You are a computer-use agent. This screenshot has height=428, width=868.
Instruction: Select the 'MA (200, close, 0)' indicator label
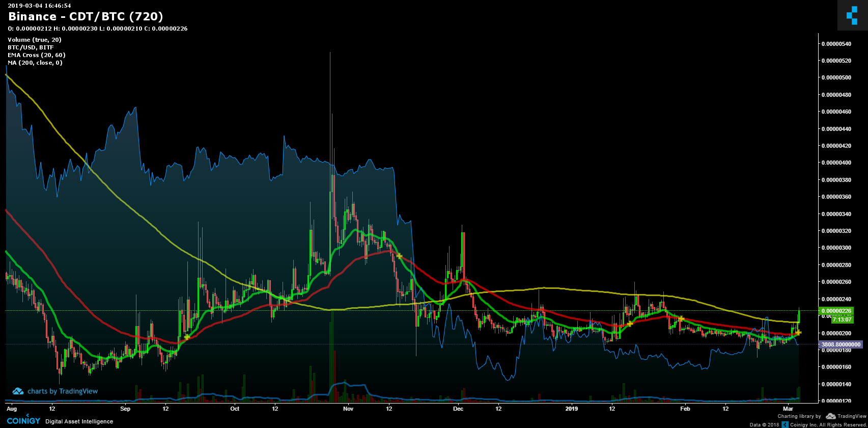pos(35,63)
